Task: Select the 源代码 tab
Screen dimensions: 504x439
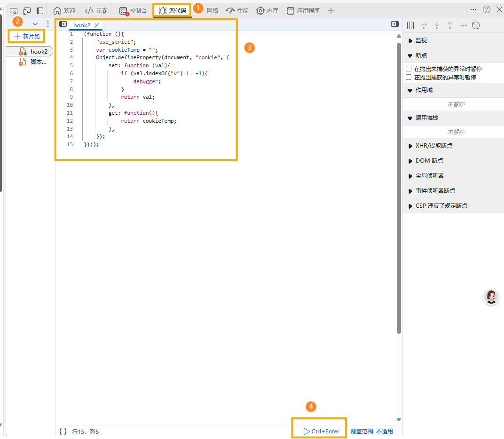Action: (x=172, y=11)
